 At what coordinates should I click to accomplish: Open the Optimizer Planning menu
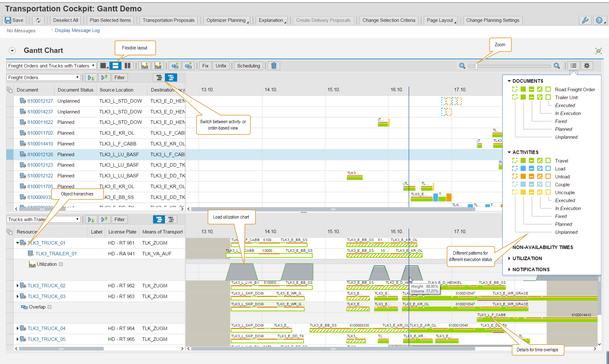tap(226, 20)
